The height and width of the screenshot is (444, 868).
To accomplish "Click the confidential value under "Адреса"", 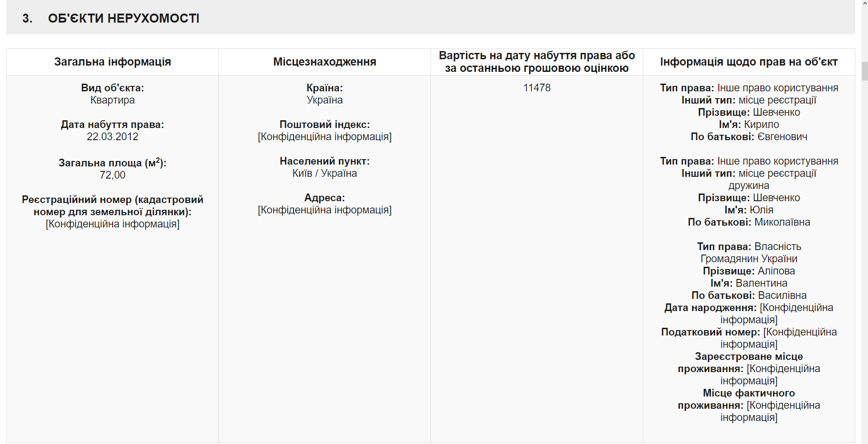I will tap(324, 210).
